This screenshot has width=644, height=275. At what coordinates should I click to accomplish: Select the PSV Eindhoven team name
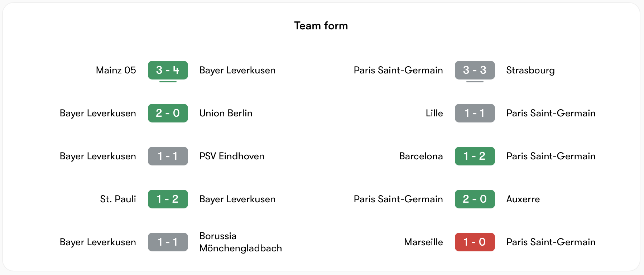(232, 156)
